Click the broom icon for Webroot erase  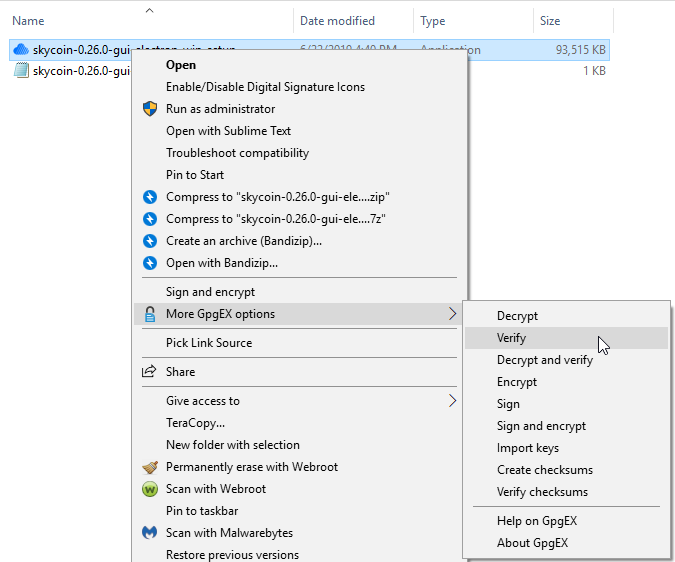[x=150, y=467]
